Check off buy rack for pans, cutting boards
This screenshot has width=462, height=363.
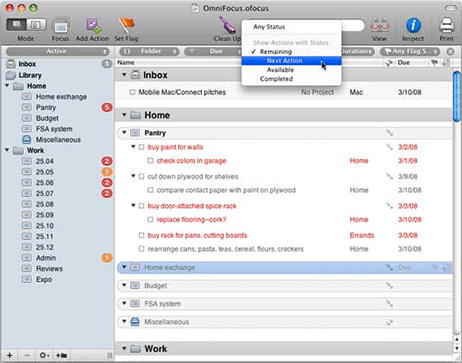142,235
